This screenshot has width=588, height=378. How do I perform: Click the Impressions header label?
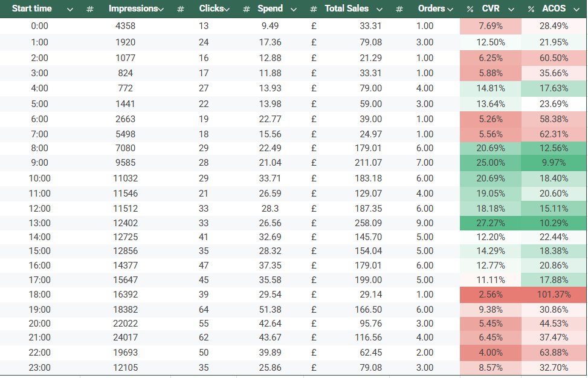tap(134, 8)
